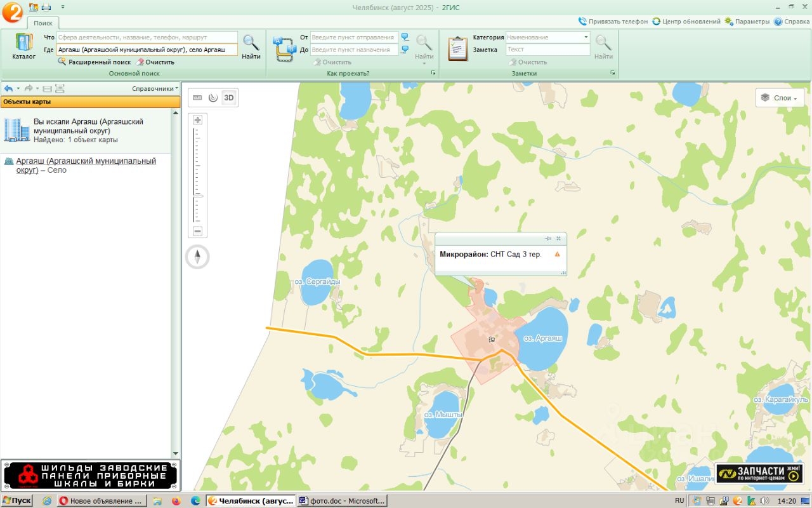The width and height of the screenshot is (812, 508).
Task: Open the Каталог catalog icon
Action: (x=23, y=46)
